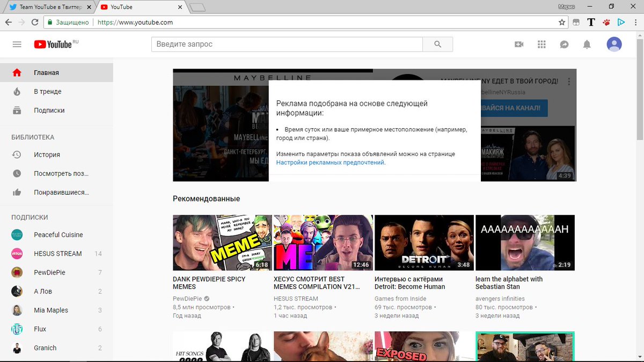
Task: Click the PewDiePie channel avatar
Action: 17,272
